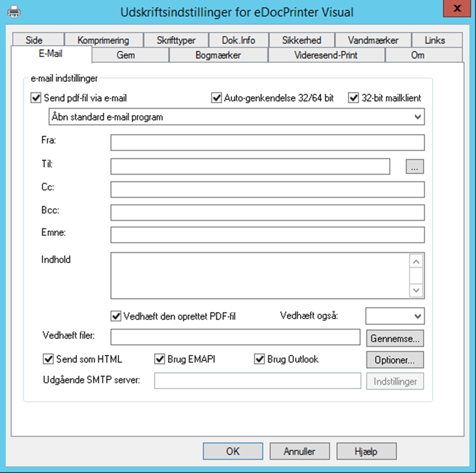Uncheck the Brug Outlook option
476x473 pixels.
[x=259, y=359]
